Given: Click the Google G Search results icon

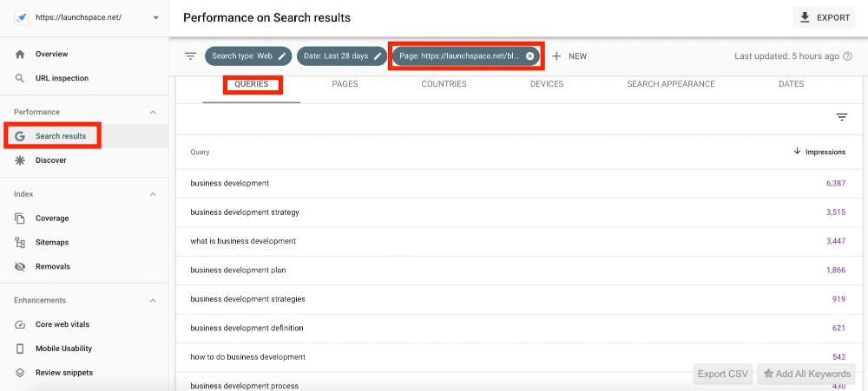Looking at the screenshot, I should click(20, 136).
